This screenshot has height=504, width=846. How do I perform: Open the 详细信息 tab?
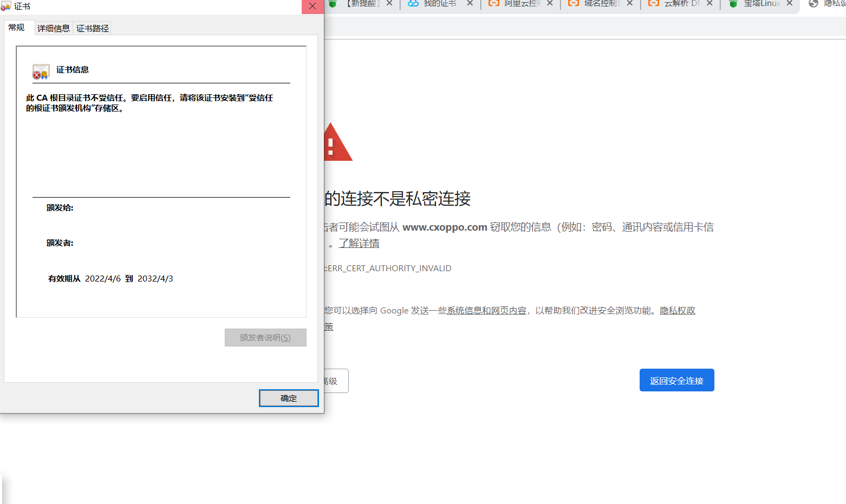[x=54, y=28]
